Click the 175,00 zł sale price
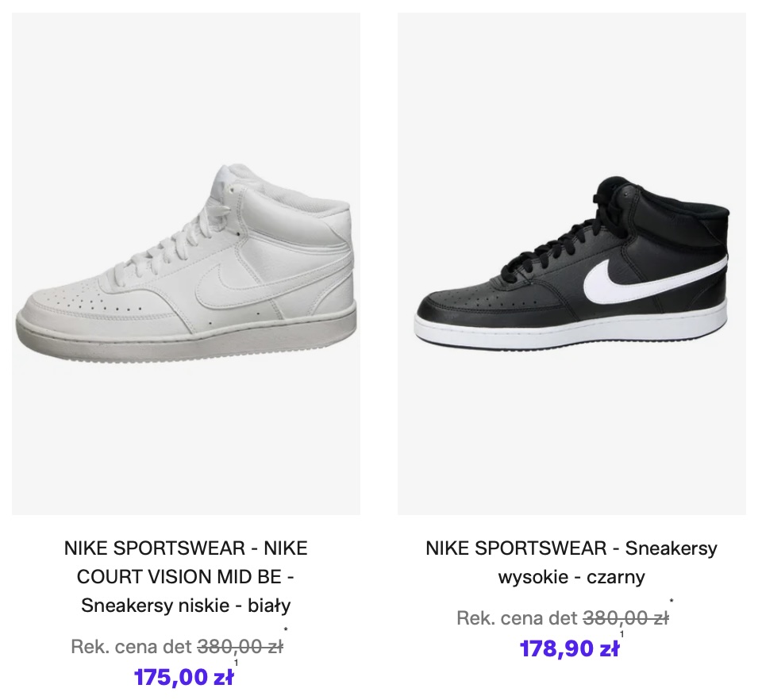 (183, 678)
